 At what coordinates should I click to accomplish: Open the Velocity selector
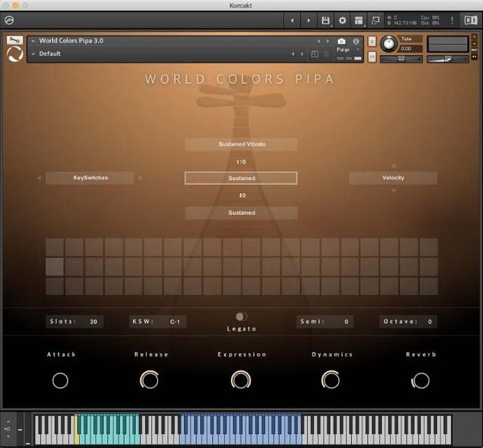click(392, 178)
